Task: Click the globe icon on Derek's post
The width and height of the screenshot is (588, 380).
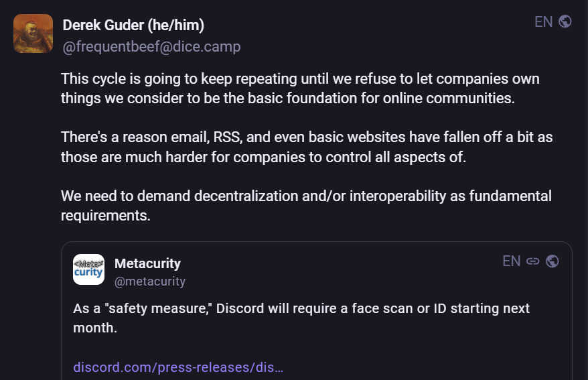Action: 565,21
